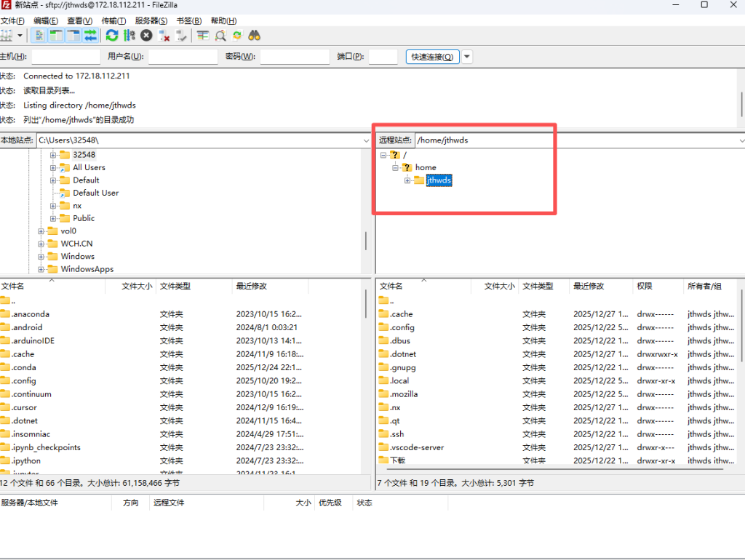Toggle transfer queue display
This screenshot has width=745, height=560.
(90, 35)
